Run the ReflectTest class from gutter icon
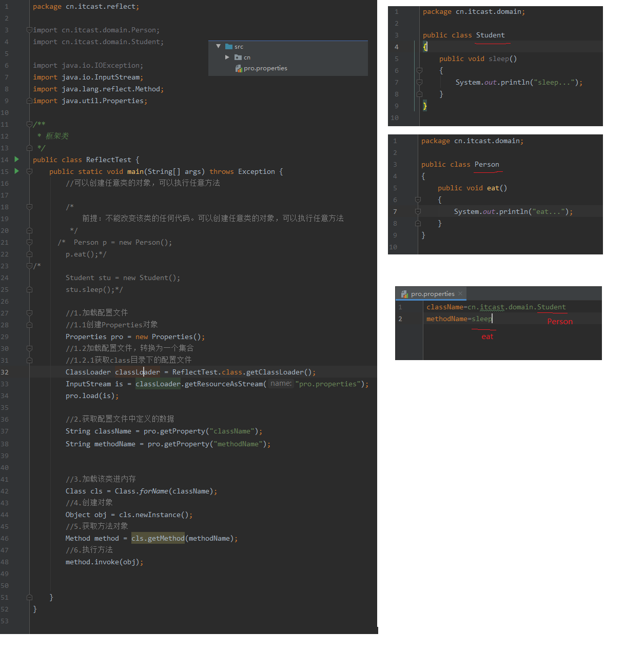This screenshot has width=624, height=672. [x=16, y=160]
